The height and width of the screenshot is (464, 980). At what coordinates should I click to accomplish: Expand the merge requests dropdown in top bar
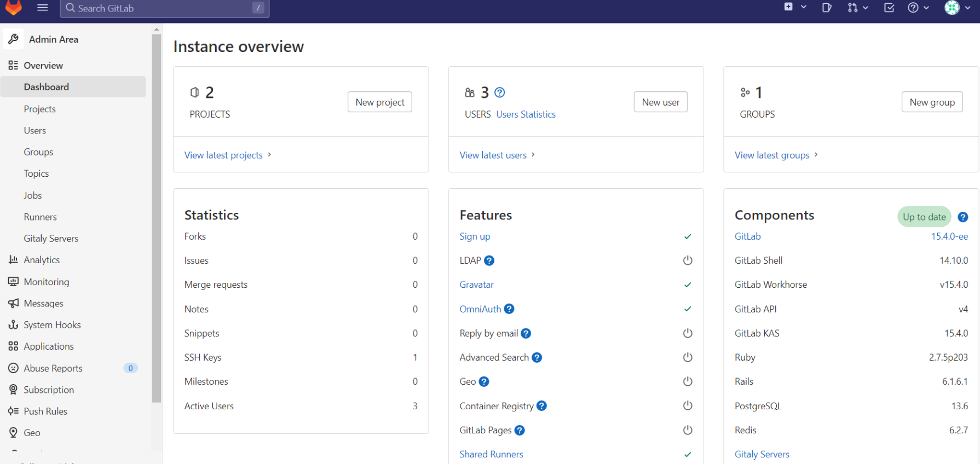pyautogui.click(x=858, y=8)
